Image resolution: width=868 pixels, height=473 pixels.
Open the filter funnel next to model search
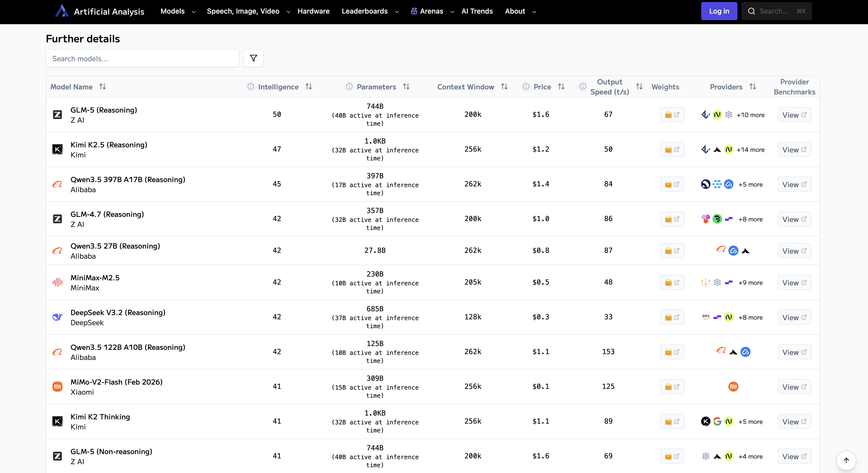(253, 58)
